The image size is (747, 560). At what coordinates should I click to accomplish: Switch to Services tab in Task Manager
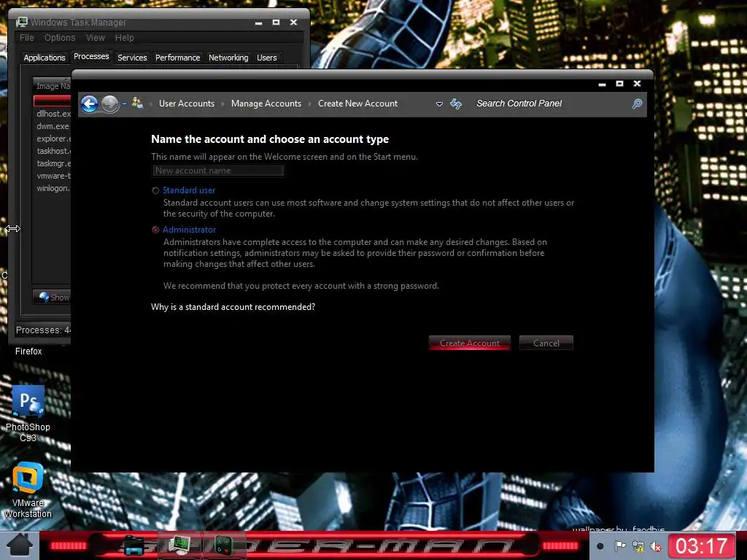click(132, 58)
